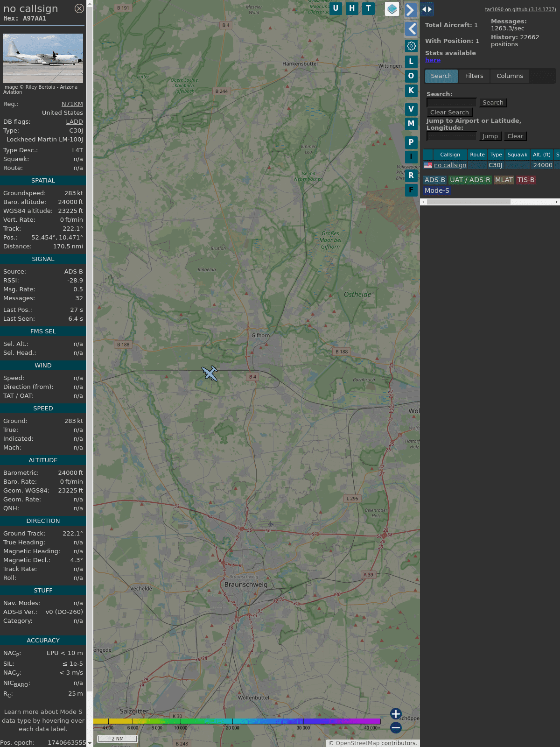
Task: Toggle the P button
Action: click(x=411, y=142)
